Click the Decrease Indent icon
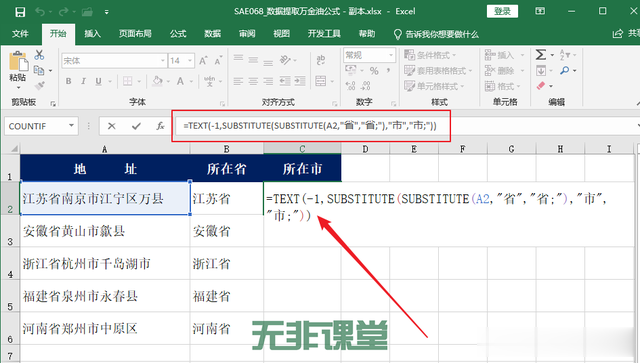Screen dimensions: 640x363 [285, 81]
